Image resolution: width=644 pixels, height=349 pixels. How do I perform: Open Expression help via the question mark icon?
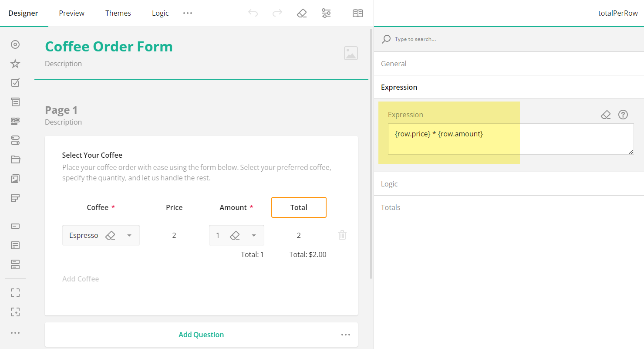(623, 115)
